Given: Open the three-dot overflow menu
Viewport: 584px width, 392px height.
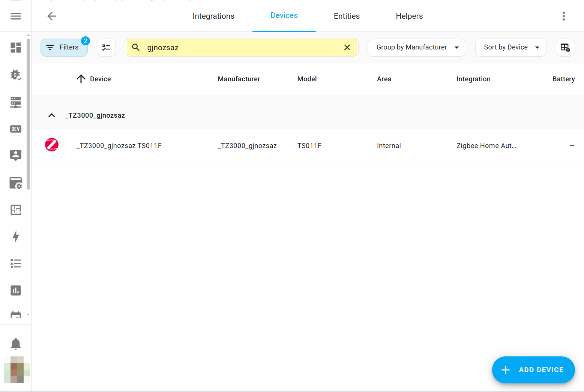Looking at the screenshot, I should [x=563, y=16].
